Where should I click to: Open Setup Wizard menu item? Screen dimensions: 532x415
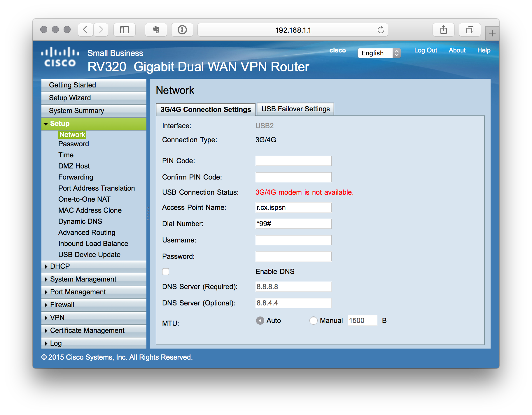click(94, 98)
